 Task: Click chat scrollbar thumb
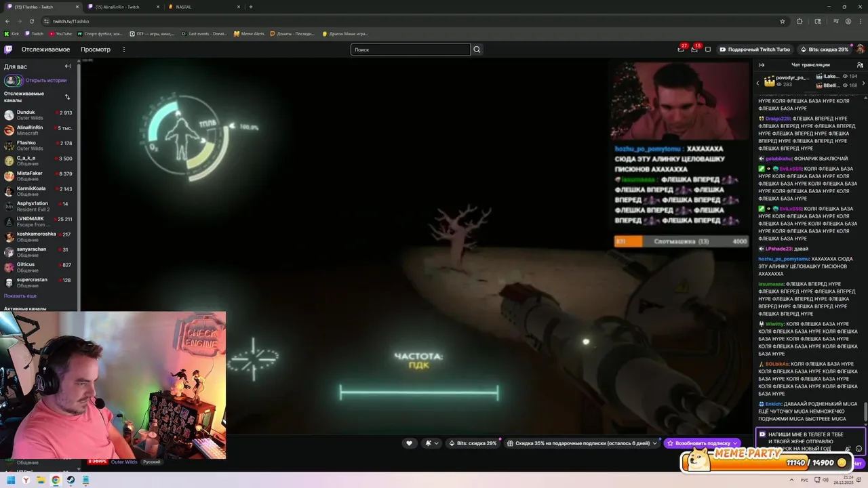coord(865,411)
